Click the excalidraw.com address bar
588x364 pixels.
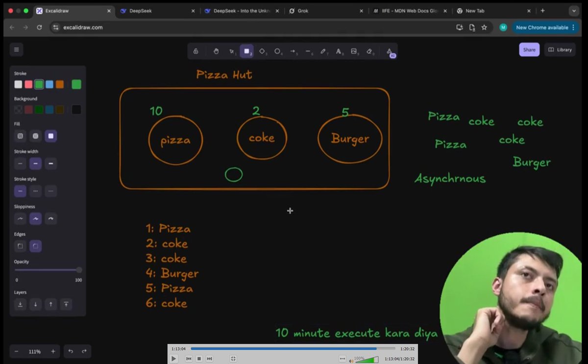point(252,27)
